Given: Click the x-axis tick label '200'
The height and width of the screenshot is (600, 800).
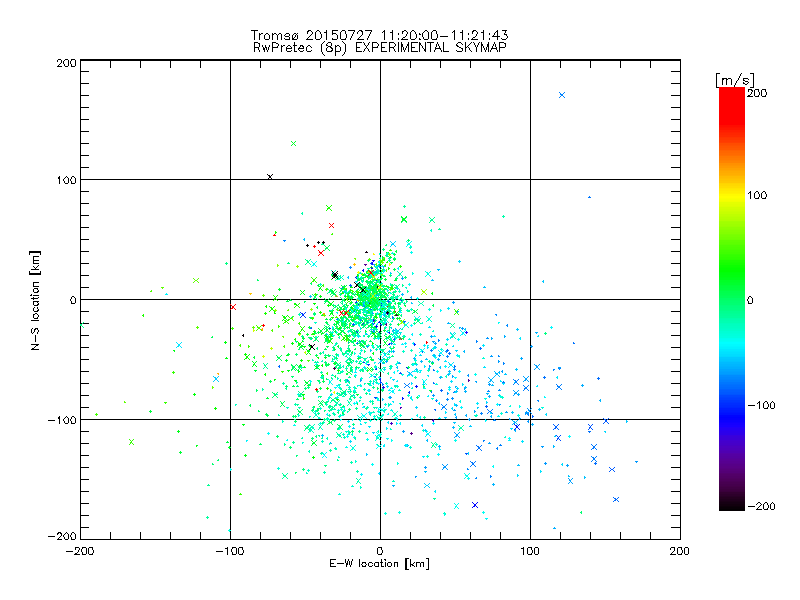Looking at the screenshot, I should click(680, 551).
